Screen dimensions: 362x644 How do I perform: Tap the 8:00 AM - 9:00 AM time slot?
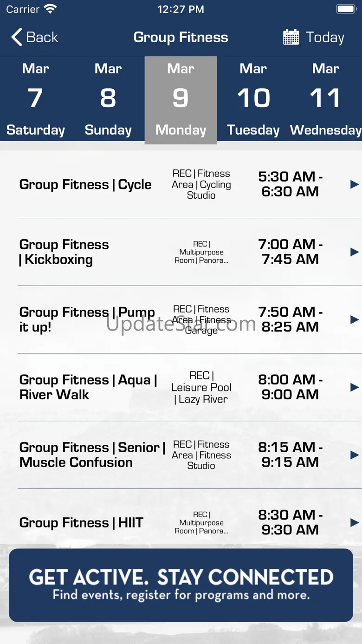(x=290, y=387)
